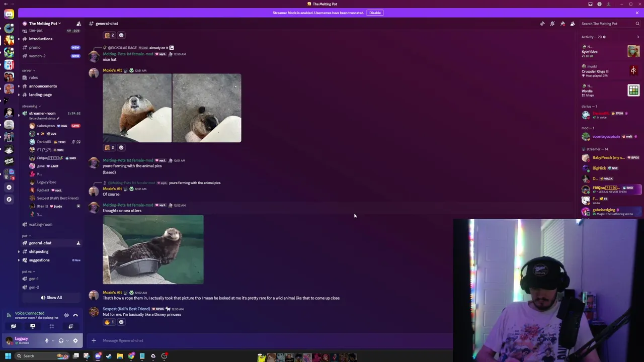Open output device dropdown next to headphones

[66, 341]
